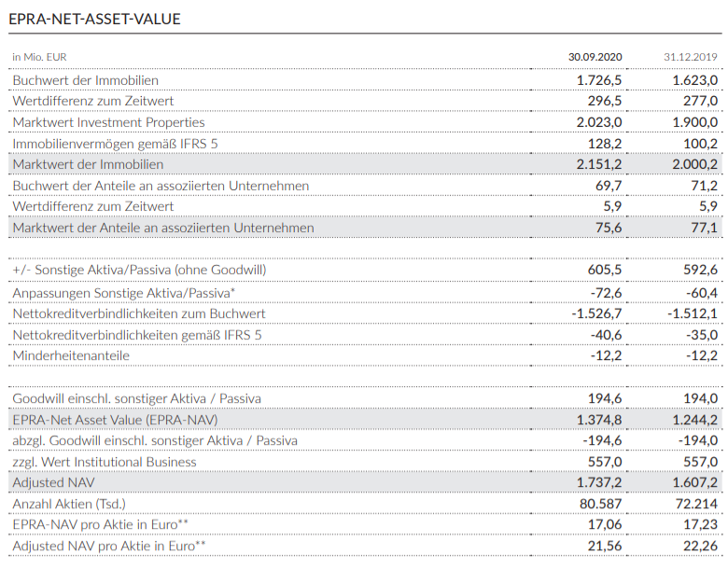
Task: Select the value 2.023,0 for Investment Properties
Action: point(599,122)
